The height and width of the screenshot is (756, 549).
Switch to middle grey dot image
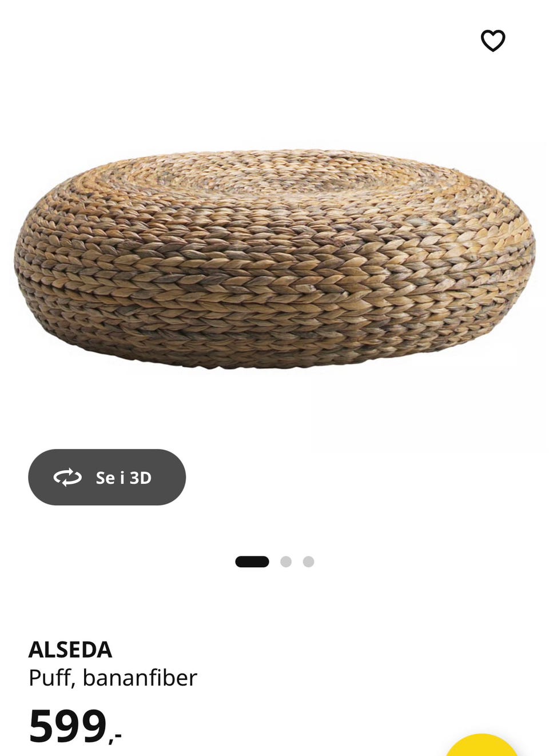(x=286, y=562)
